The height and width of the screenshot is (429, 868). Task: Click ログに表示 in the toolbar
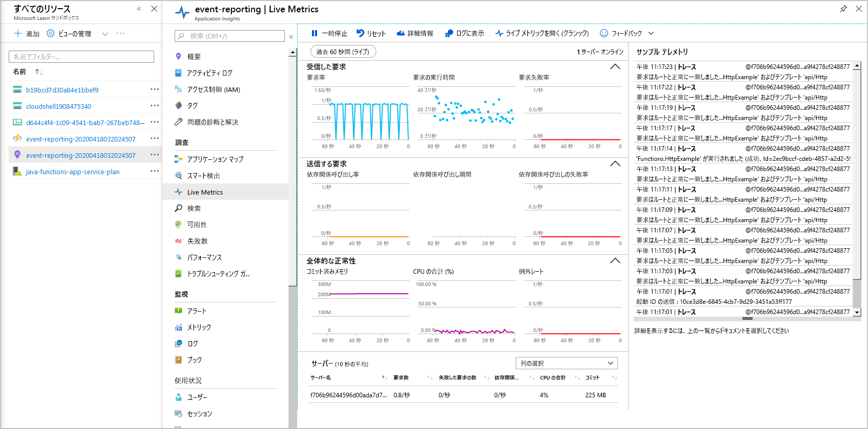pyautogui.click(x=464, y=33)
